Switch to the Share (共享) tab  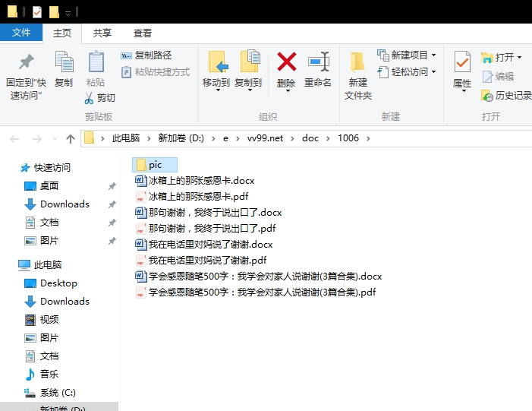coord(102,33)
